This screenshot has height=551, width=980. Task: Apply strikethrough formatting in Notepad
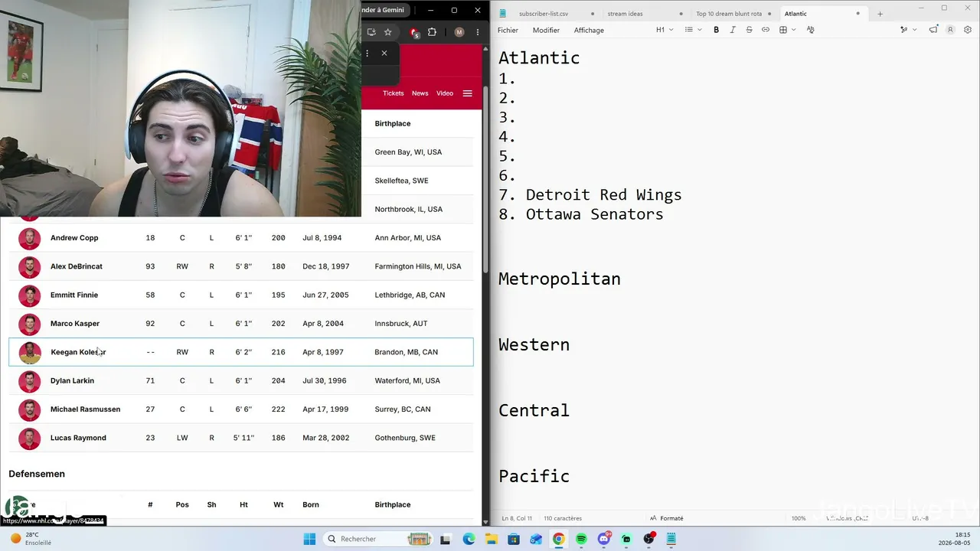749,30
